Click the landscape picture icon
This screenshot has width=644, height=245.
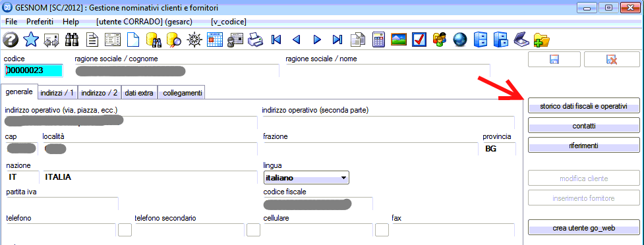pyautogui.click(x=399, y=40)
